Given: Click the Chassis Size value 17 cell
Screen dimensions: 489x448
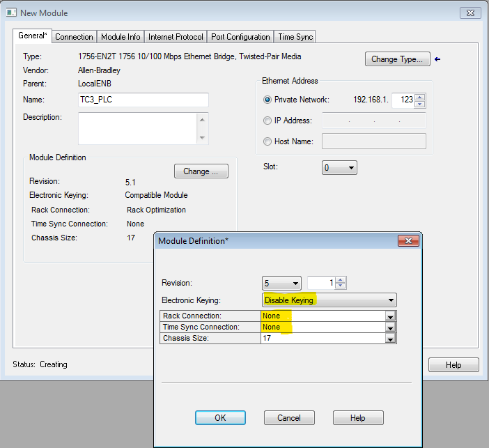Looking at the screenshot, I should click(323, 339).
